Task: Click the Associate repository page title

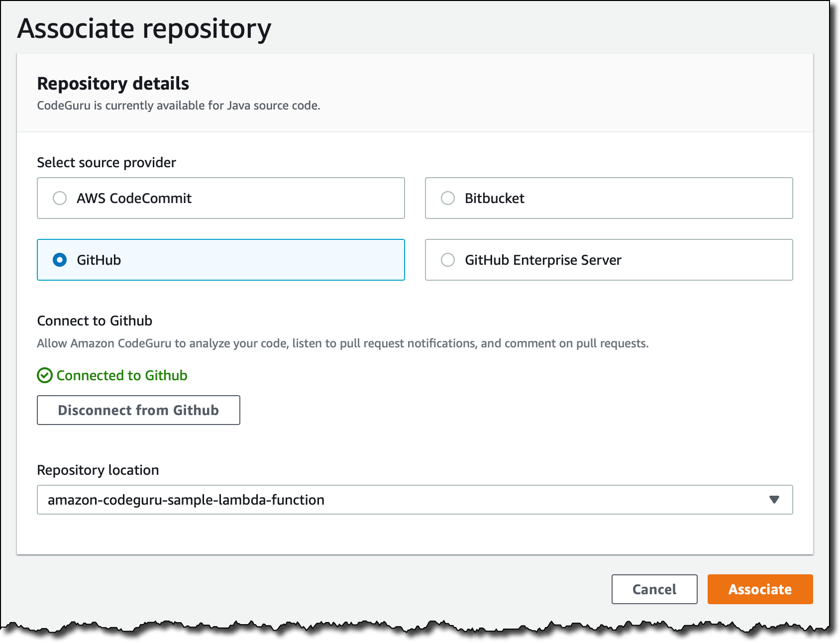Action: click(144, 29)
